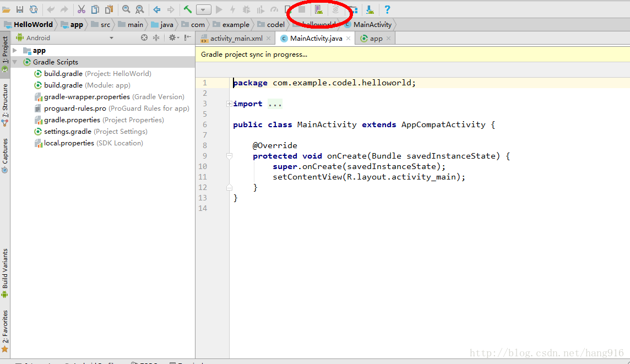The image size is (630, 364).
Task: Click the folded import ellipsis
Action: pos(275,104)
